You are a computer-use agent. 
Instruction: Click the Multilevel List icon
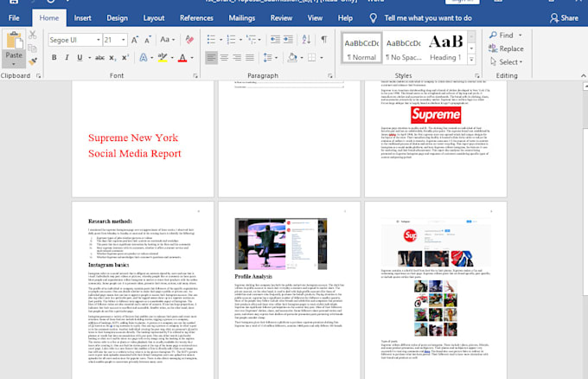point(251,39)
